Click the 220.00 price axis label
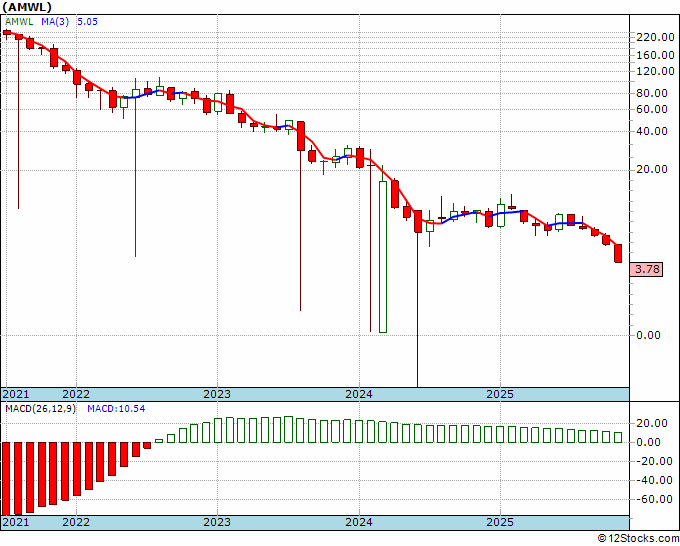 pos(655,37)
